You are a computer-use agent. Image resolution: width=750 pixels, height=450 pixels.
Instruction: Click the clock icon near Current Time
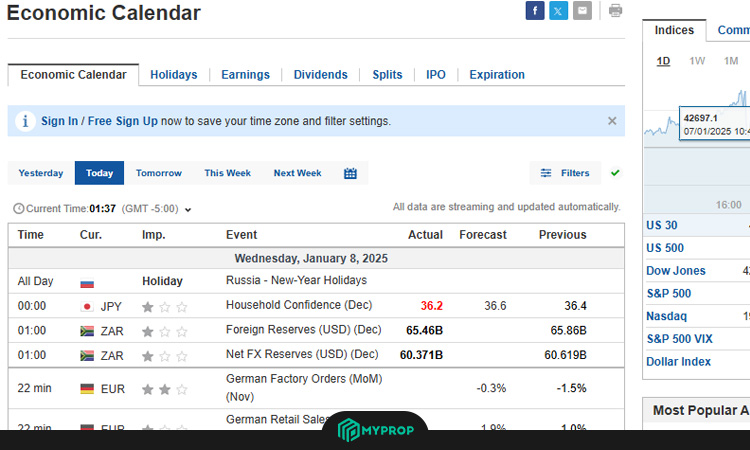(x=18, y=209)
